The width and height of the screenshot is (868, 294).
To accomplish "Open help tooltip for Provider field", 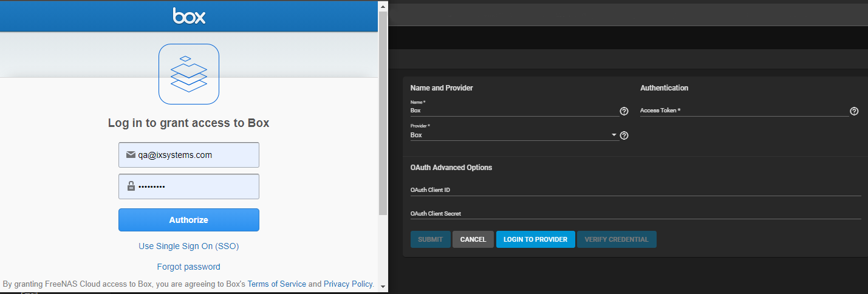I will (624, 135).
